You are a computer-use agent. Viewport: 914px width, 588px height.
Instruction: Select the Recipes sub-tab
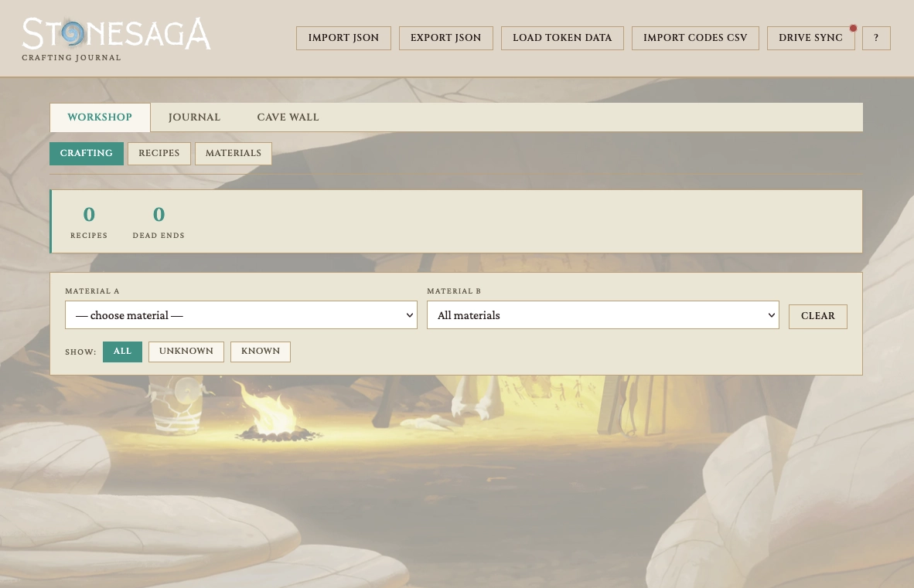pyautogui.click(x=159, y=153)
